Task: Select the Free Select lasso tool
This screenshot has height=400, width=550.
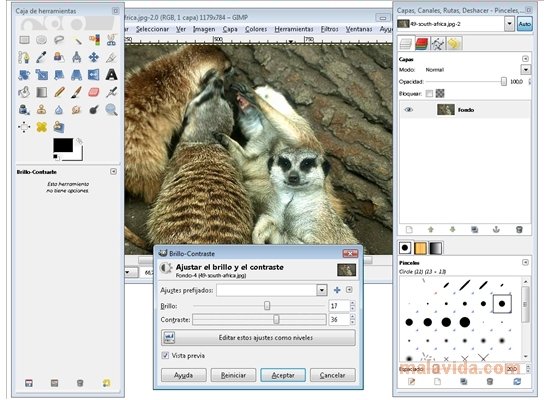Action: coord(59,40)
